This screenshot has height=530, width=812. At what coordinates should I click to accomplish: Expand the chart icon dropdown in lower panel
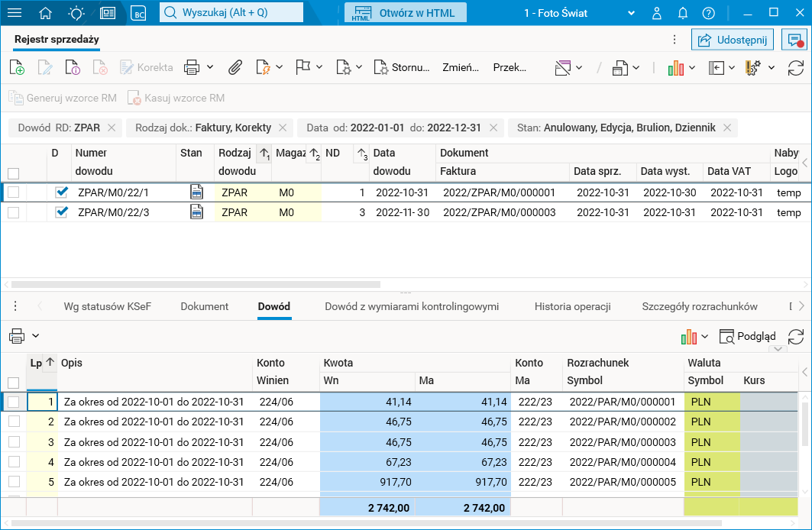tap(704, 336)
